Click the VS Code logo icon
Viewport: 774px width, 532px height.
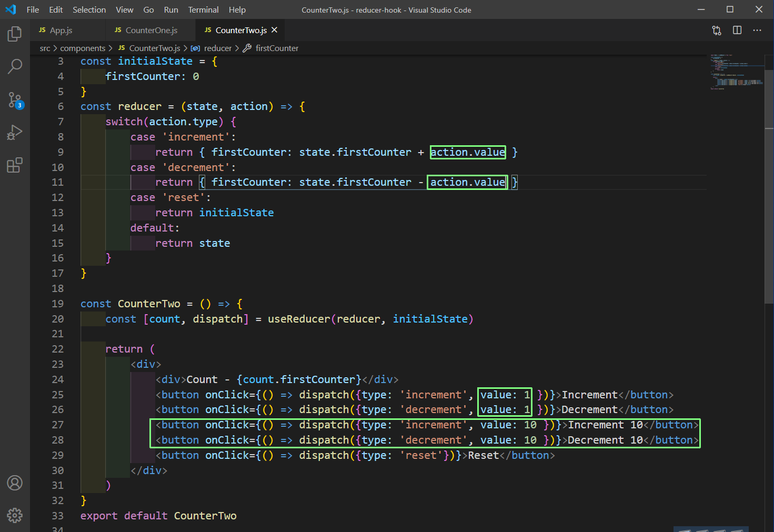(x=11, y=9)
